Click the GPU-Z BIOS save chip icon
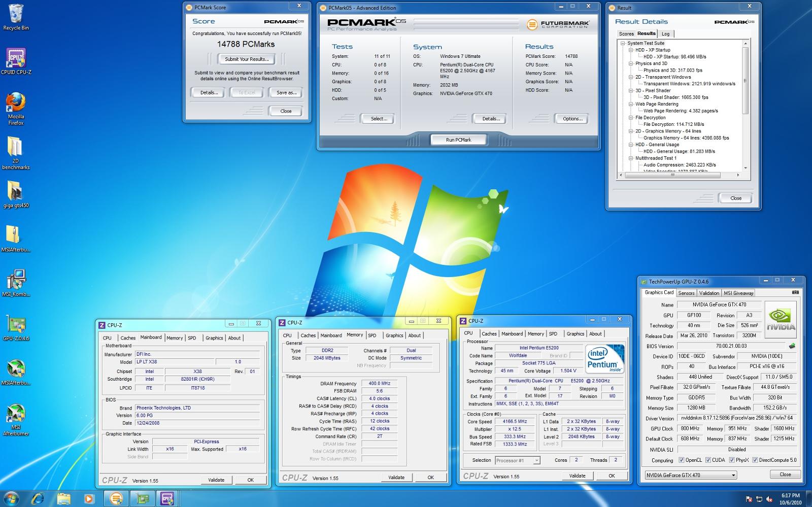This screenshot has width=812, height=507. coord(792,346)
